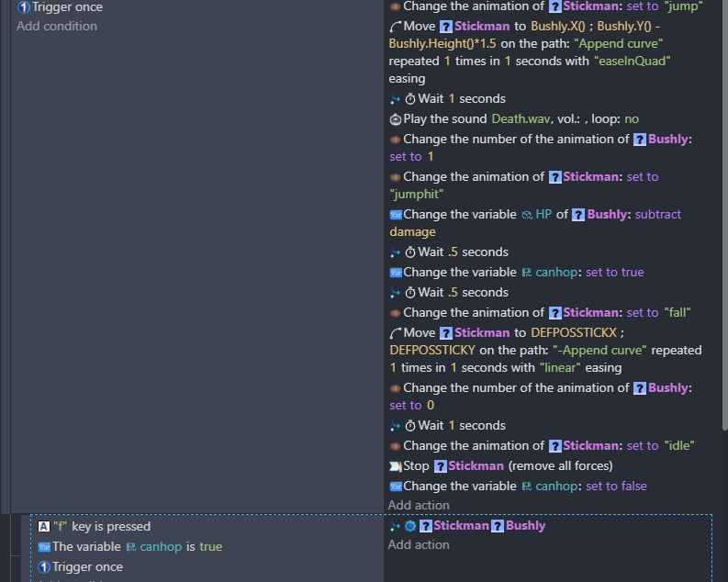The image size is (728, 582).
Task: Select the "linear" easing value
Action: (560, 367)
